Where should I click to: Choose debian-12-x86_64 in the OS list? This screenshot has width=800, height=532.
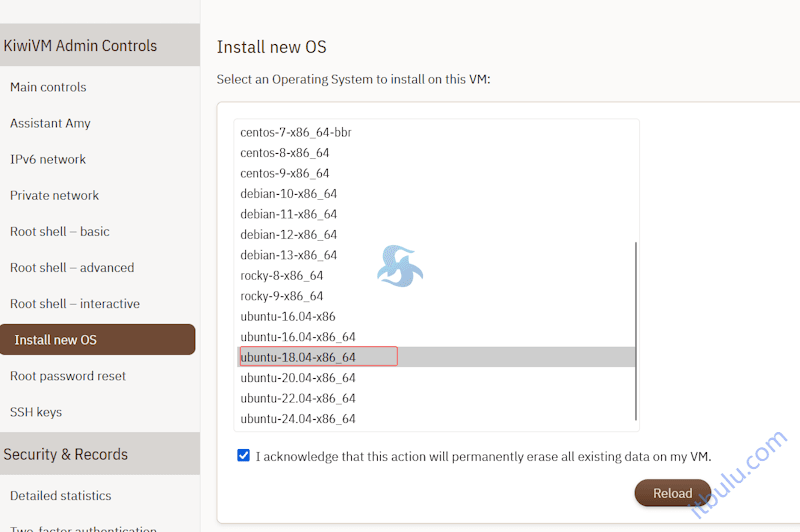289,234
